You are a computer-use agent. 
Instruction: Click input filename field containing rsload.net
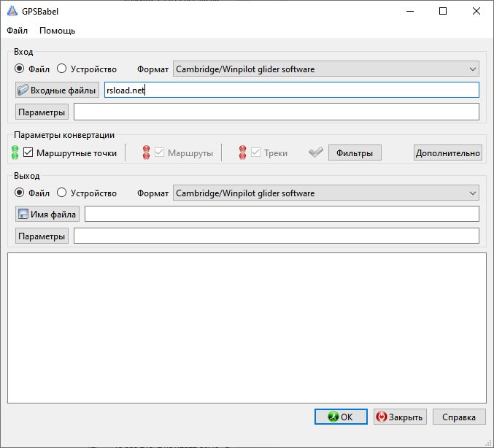point(292,90)
